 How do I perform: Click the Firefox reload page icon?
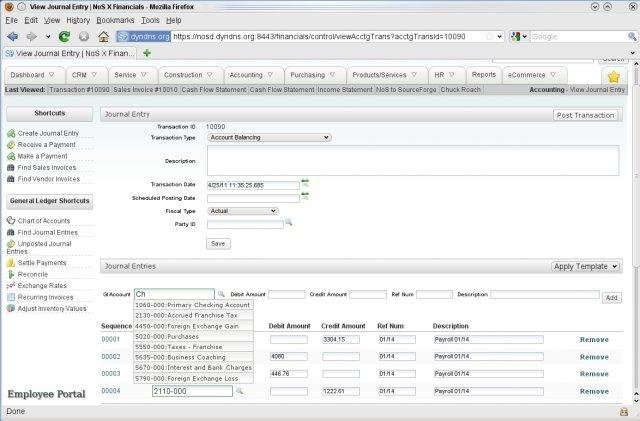click(x=64, y=36)
